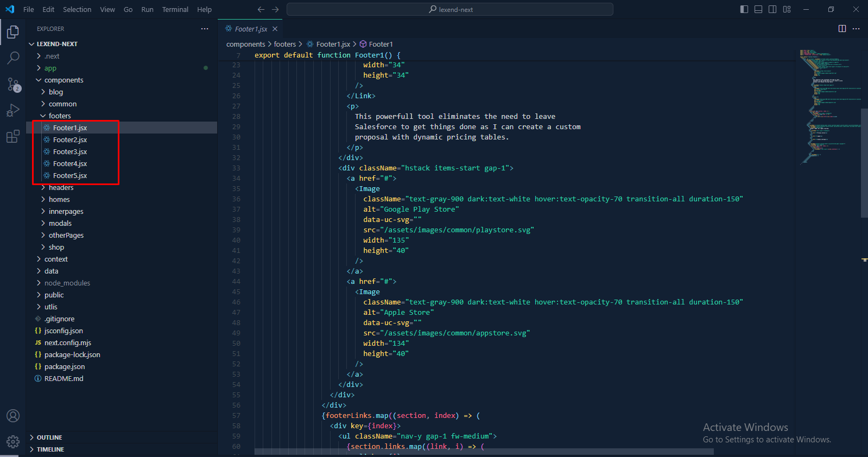The height and width of the screenshot is (457, 868).
Task: Click the footers breadcrumb
Action: (x=284, y=45)
